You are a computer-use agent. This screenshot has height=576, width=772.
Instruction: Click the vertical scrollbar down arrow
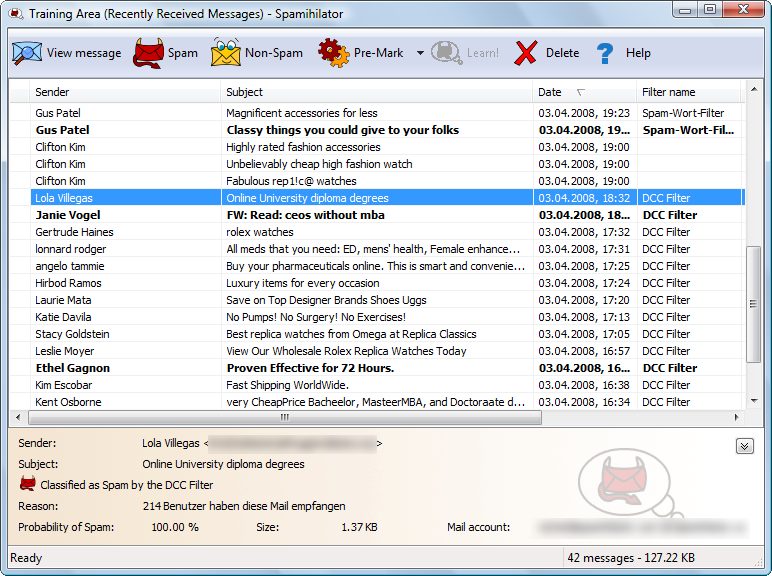point(754,401)
